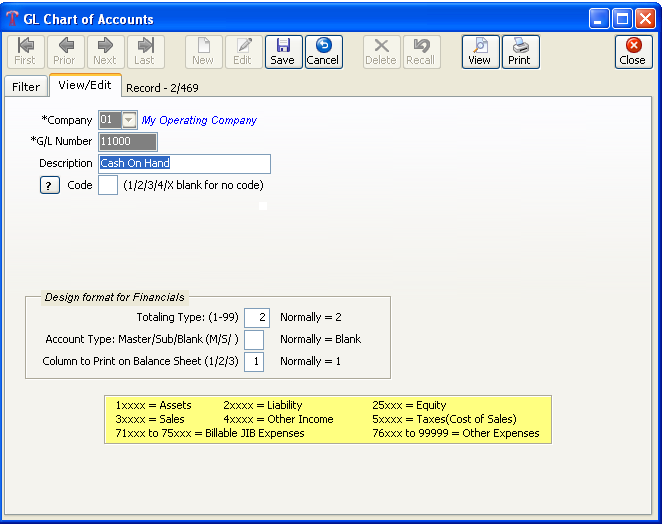The height and width of the screenshot is (526, 663).
Task: Open View report preview
Action: [x=480, y=52]
